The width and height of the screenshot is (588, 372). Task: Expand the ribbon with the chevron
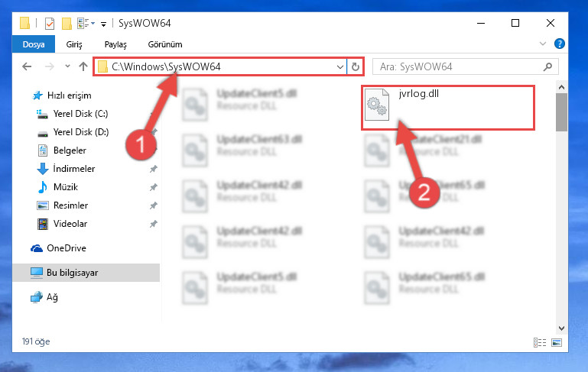tap(543, 44)
